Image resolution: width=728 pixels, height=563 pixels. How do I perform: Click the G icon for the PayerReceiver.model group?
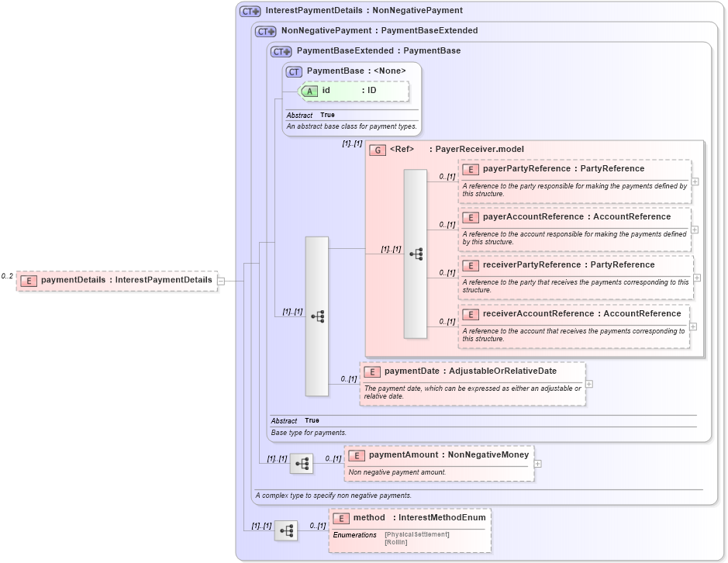click(x=378, y=149)
